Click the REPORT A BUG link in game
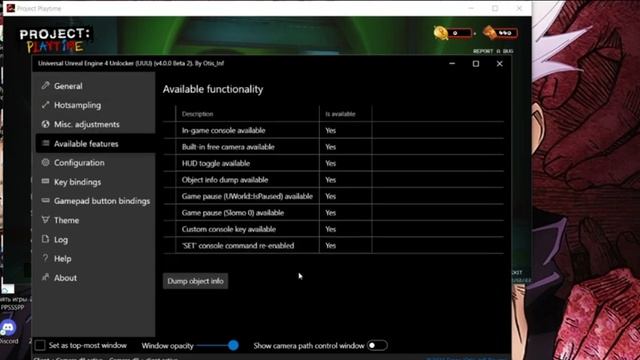Viewport: 640px width, 360px height. tap(493, 51)
